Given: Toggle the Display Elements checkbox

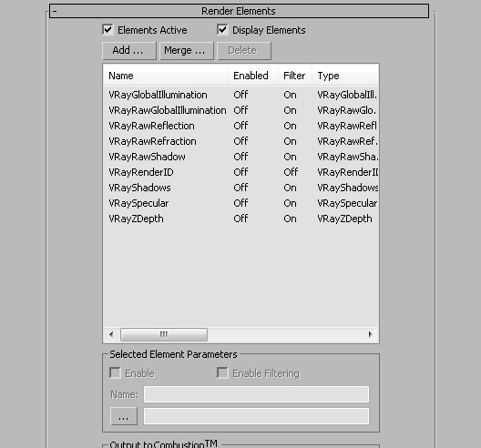Looking at the screenshot, I should (222, 30).
